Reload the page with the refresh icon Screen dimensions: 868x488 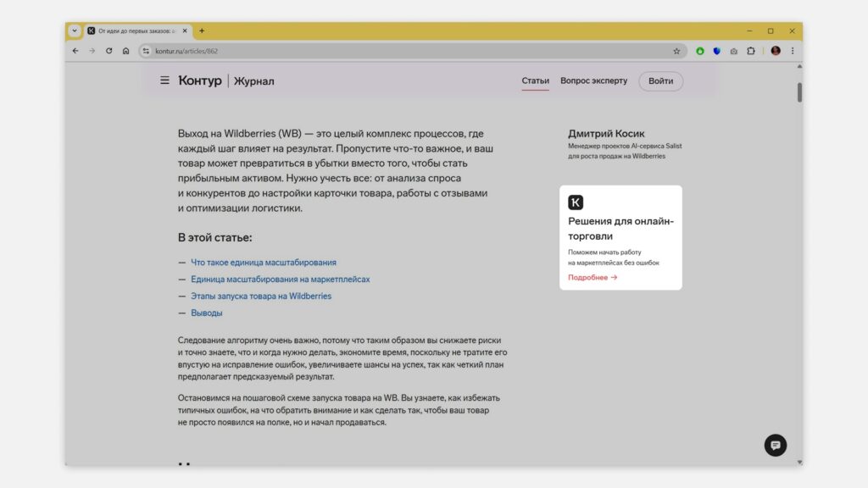(x=109, y=51)
